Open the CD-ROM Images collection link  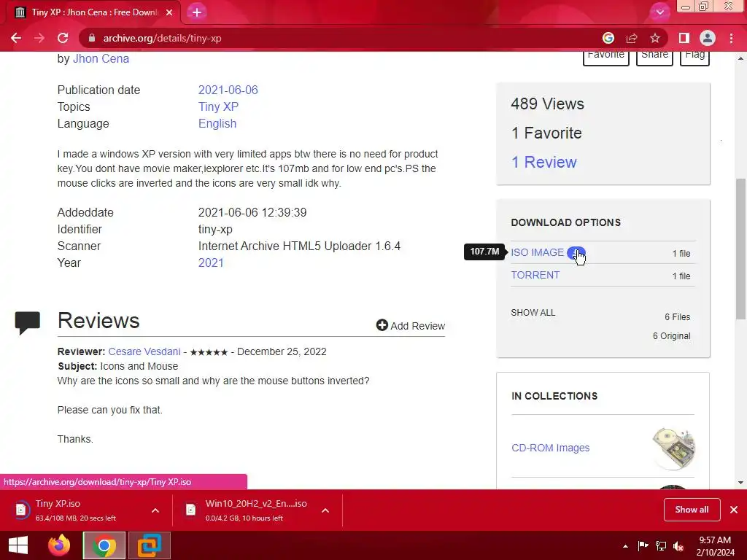click(x=550, y=448)
